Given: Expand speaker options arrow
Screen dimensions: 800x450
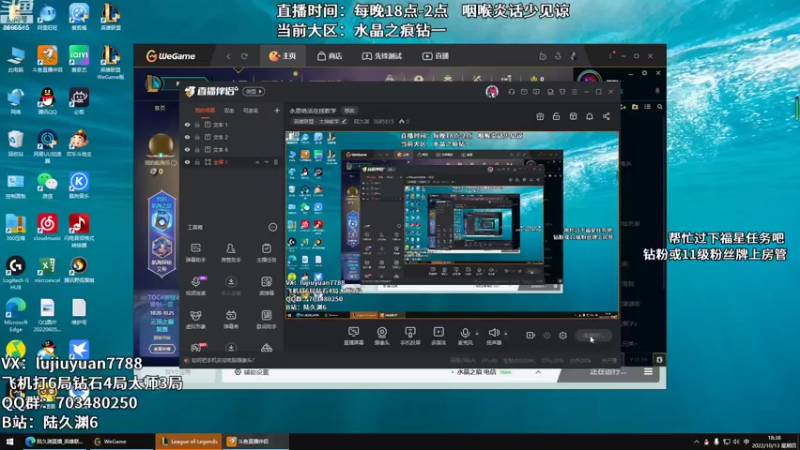Looking at the screenshot, I should [x=506, y=334].
